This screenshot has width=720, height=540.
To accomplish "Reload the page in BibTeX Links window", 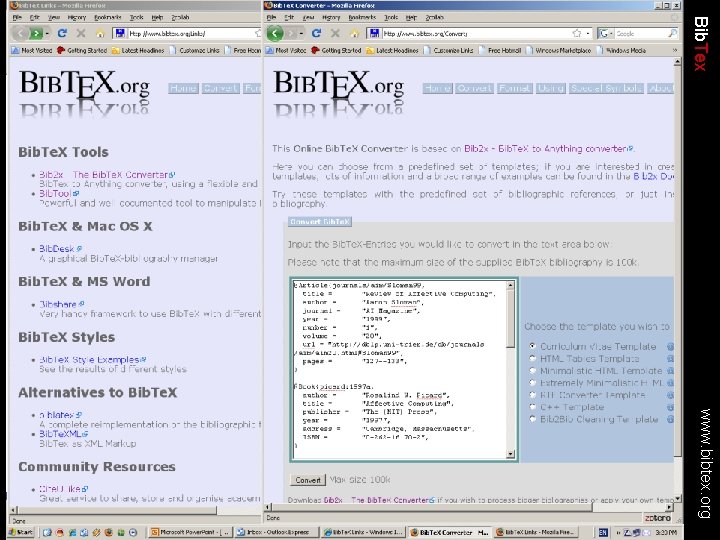I will pos(62,33).
